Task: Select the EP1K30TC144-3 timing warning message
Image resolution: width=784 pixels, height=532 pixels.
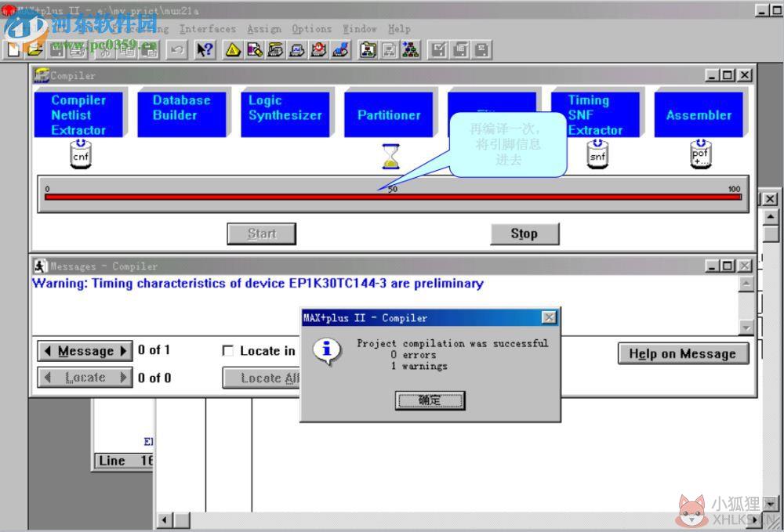Action: (x=257, y=283)
